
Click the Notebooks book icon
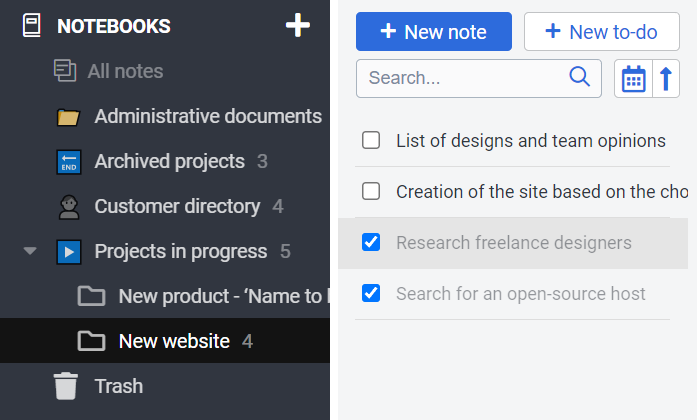[32, 26]
